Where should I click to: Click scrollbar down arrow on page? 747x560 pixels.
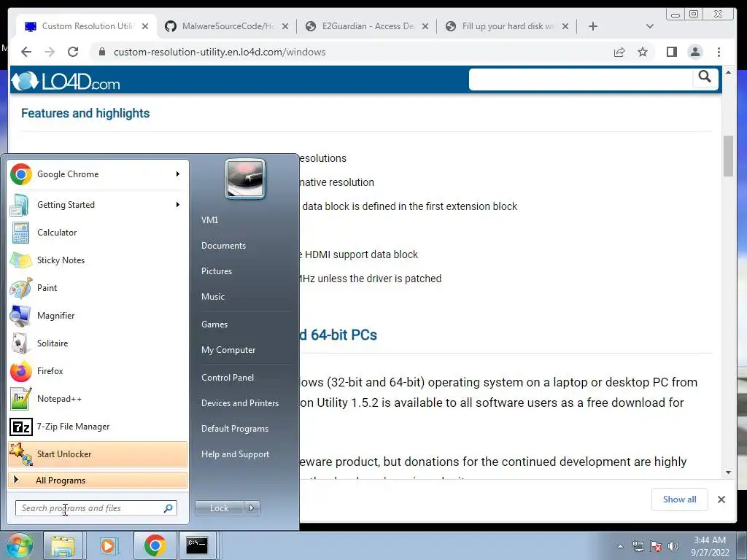[x=728, y=472]
